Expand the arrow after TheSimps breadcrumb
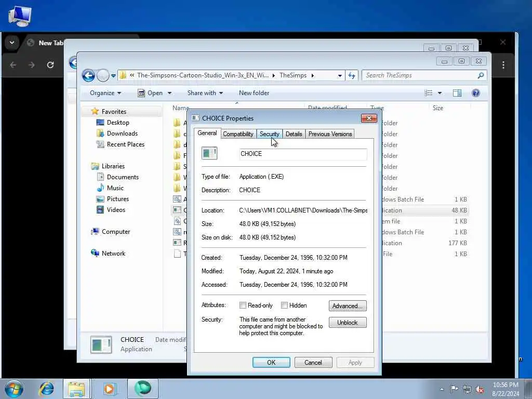 312,75
